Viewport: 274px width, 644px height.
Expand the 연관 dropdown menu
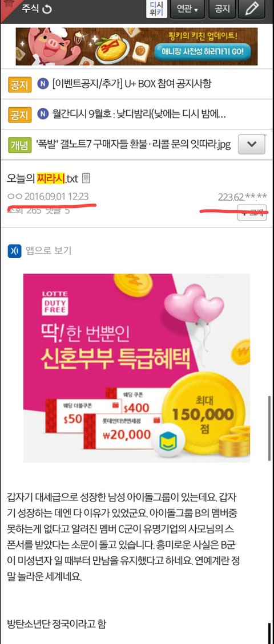187,9
